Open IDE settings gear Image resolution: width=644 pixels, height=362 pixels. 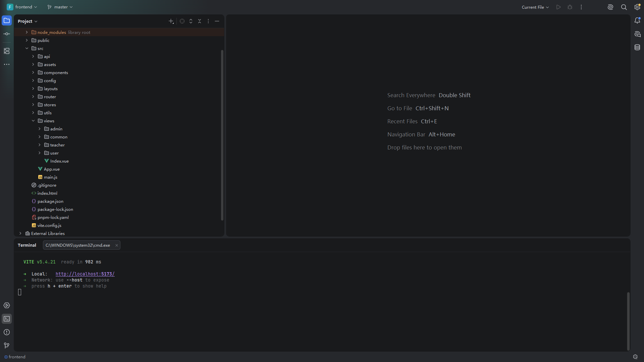point(637,7)
